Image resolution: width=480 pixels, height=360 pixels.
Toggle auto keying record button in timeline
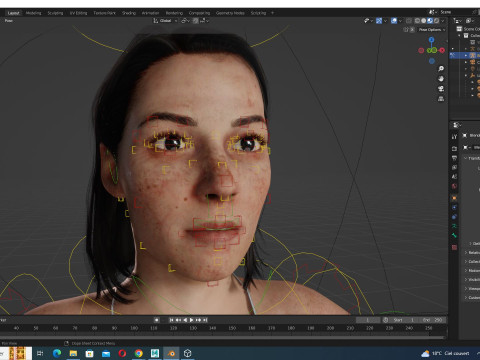pyautogui.click(x=156, y=320)
